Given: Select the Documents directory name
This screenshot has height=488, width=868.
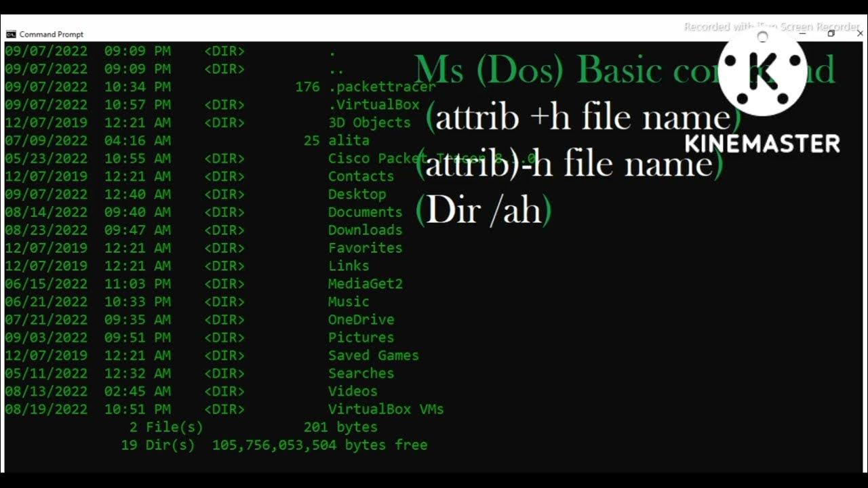Looking at the screenshot, I should [365, 212].
